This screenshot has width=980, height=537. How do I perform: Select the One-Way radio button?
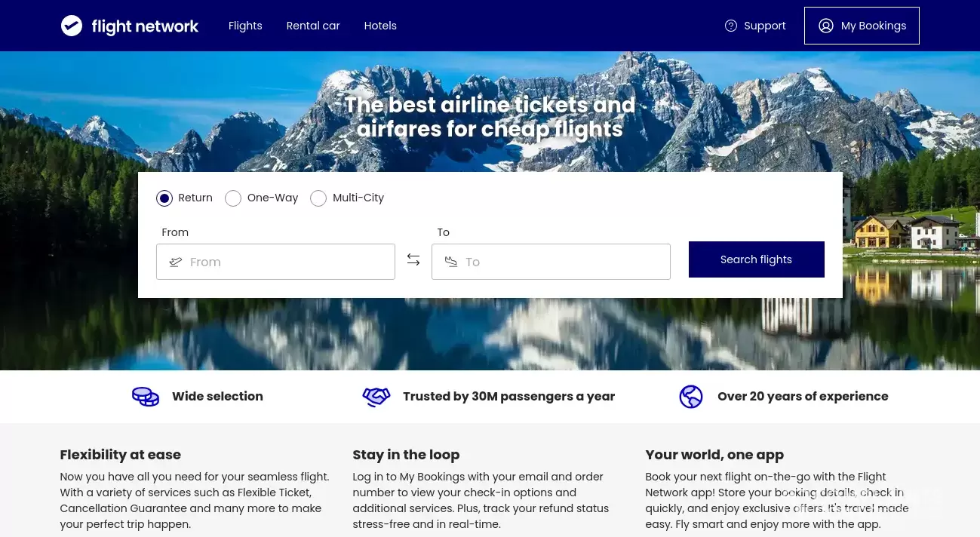(x=233, y=198)
